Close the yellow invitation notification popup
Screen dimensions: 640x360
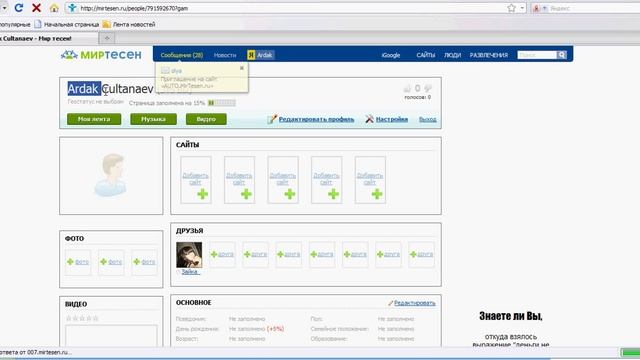click(x=242, y=68)
